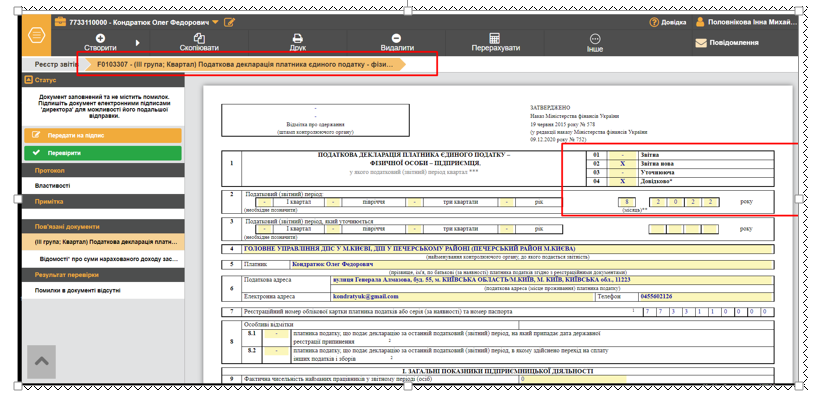Click the Видалити delete button
819x398 pixels.
coord(396,43)
